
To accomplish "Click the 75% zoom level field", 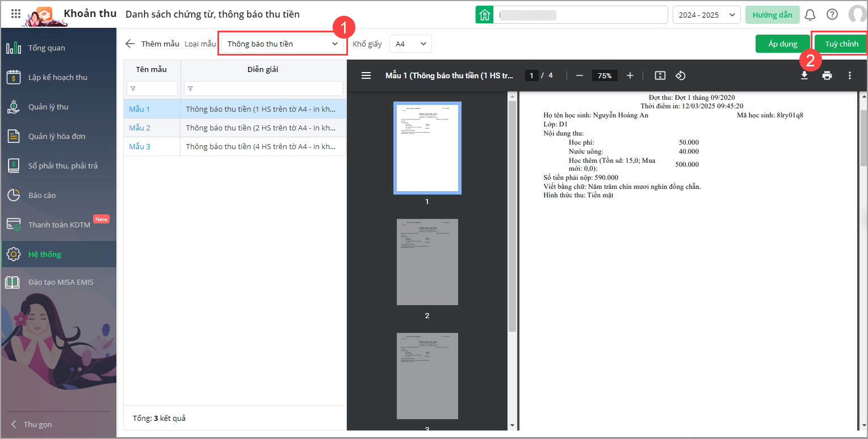I will pyautogui.click(x=605, y=75).
